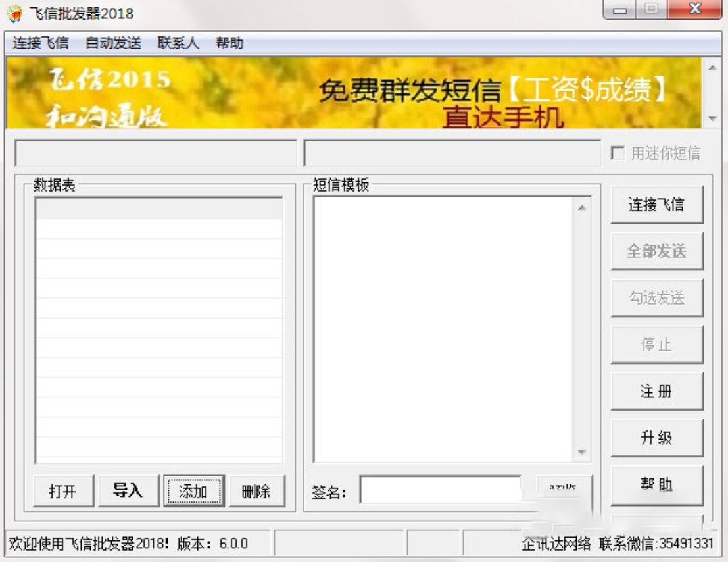Click the 停止 button
728x562 pixels.
click(x=656, y=345)
